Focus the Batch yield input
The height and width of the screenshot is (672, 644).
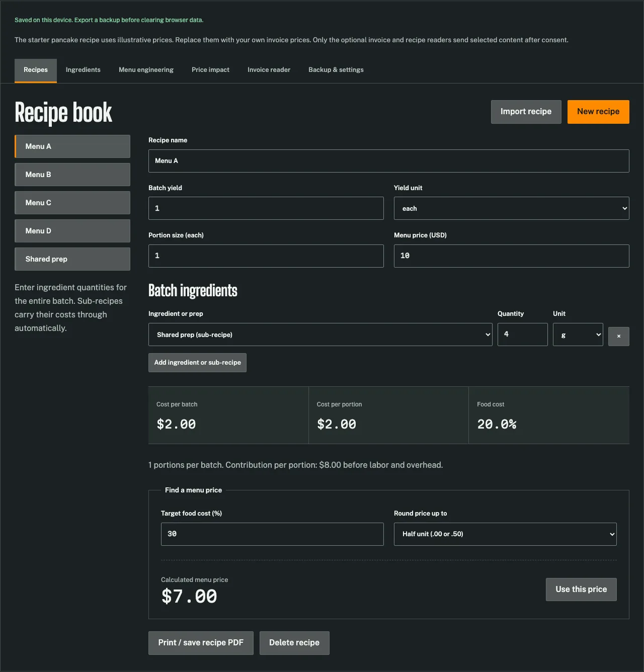(266, 208)
